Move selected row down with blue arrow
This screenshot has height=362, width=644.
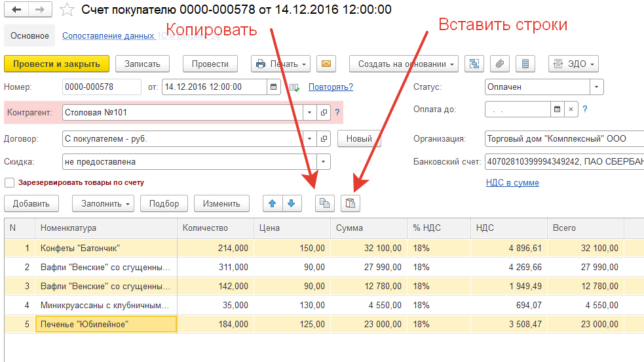pos(292,203)
